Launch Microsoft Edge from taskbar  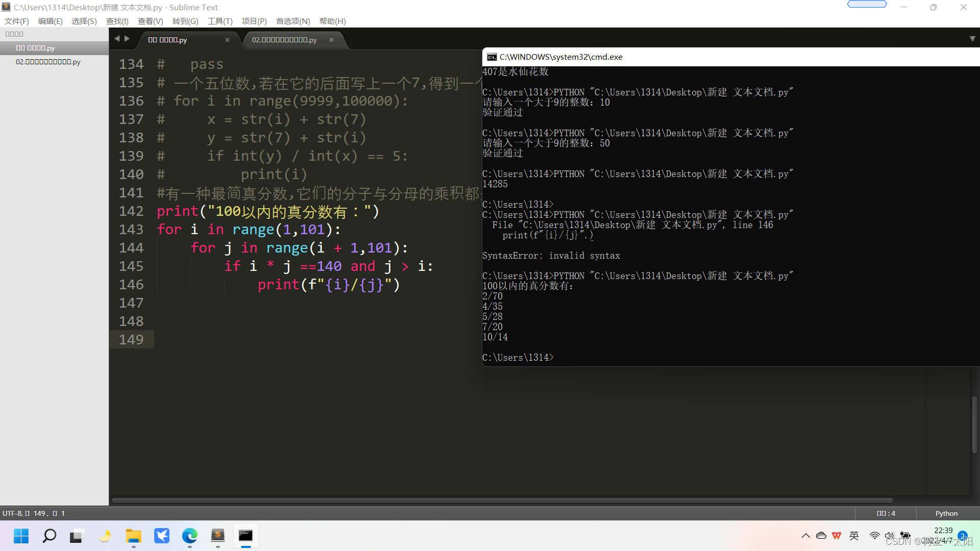[190, 536]
